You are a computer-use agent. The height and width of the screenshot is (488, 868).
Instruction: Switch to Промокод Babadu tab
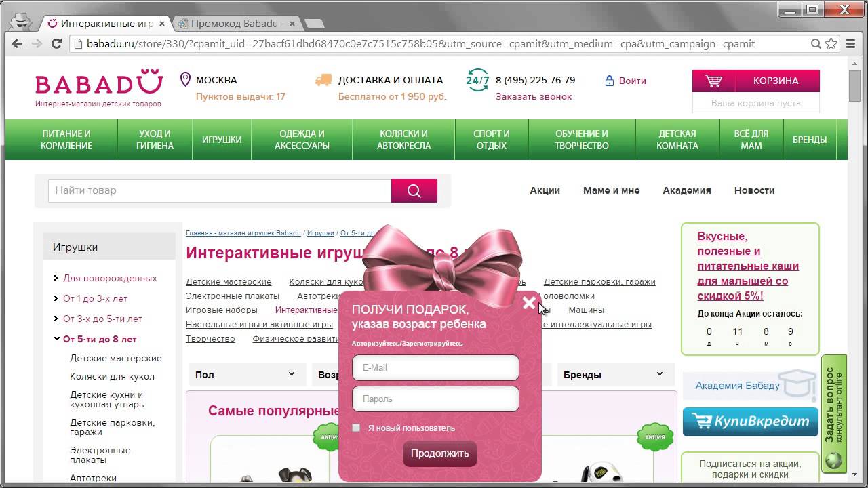pos(234,23)
